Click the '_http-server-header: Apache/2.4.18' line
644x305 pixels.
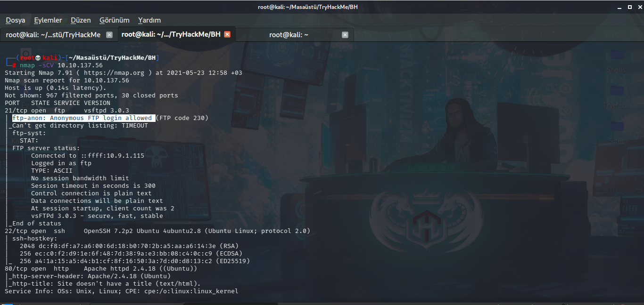(x=90, y=276)
